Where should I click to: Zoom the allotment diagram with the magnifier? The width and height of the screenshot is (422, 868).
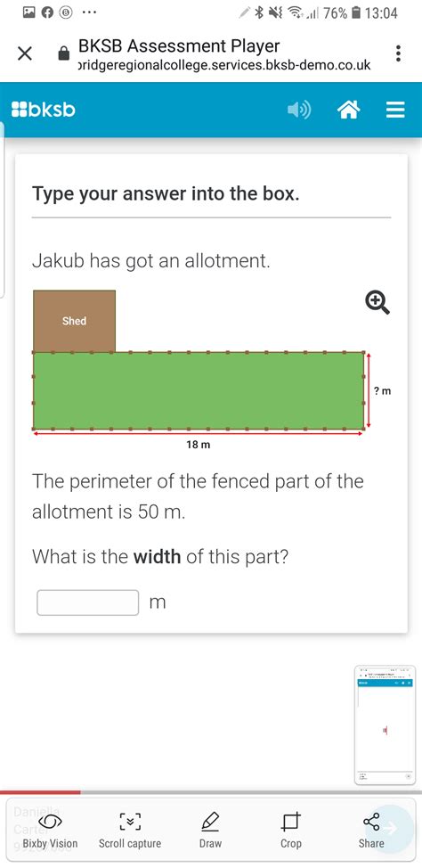tap(377, 303)
